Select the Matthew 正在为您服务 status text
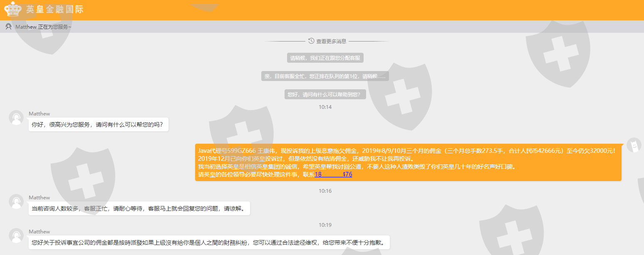 click(x=43, y=27)
